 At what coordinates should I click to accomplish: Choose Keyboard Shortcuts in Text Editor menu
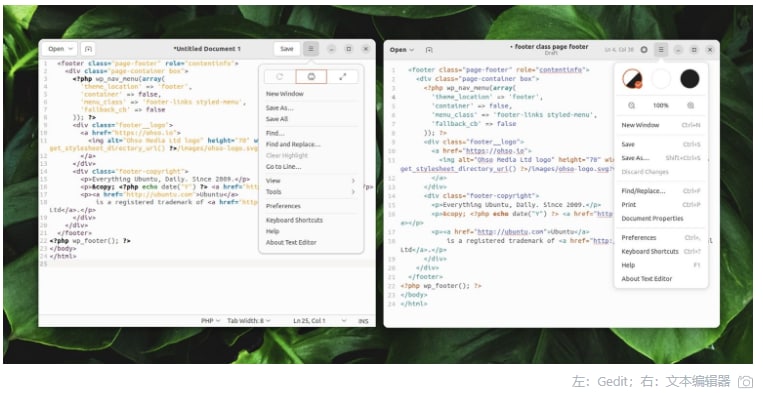tap(660, 251)
